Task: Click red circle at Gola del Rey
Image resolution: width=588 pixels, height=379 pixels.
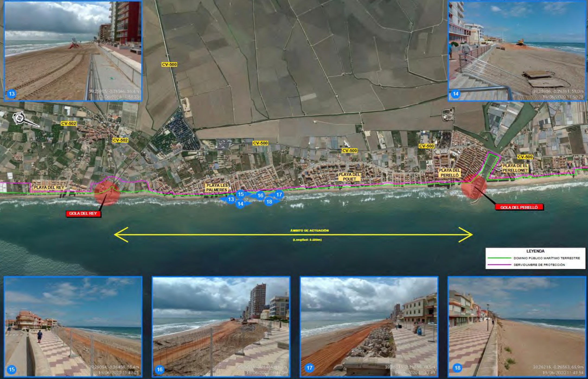Action: click(107, 193)
